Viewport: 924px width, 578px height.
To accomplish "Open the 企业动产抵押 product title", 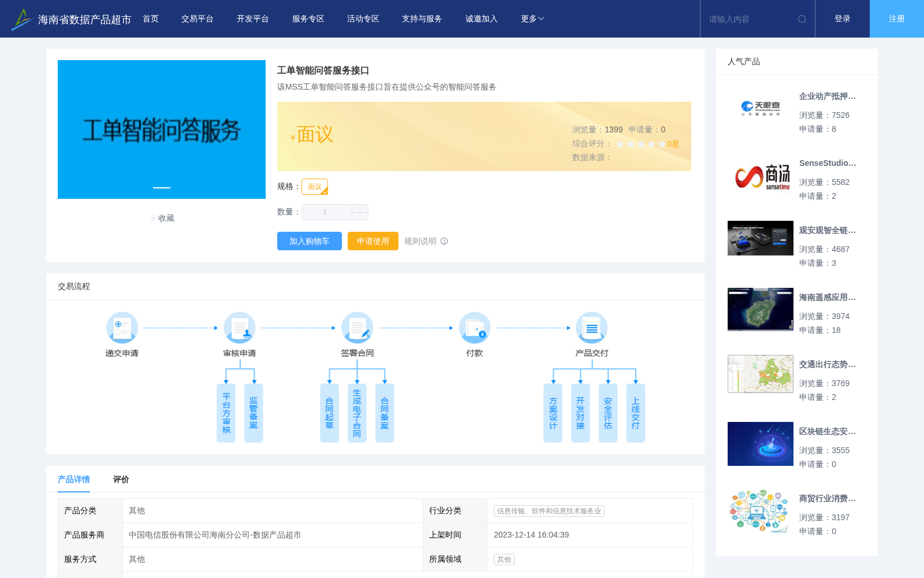I will coord(828,96).
